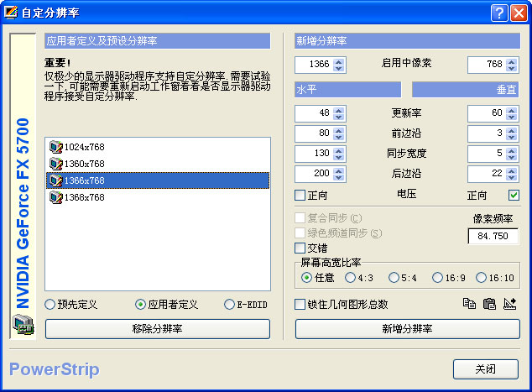The image size is (532, 392).
Task: Increase the horizontal sync width 130 spinner
Action: pyautogui.click(x=339, y=149)
